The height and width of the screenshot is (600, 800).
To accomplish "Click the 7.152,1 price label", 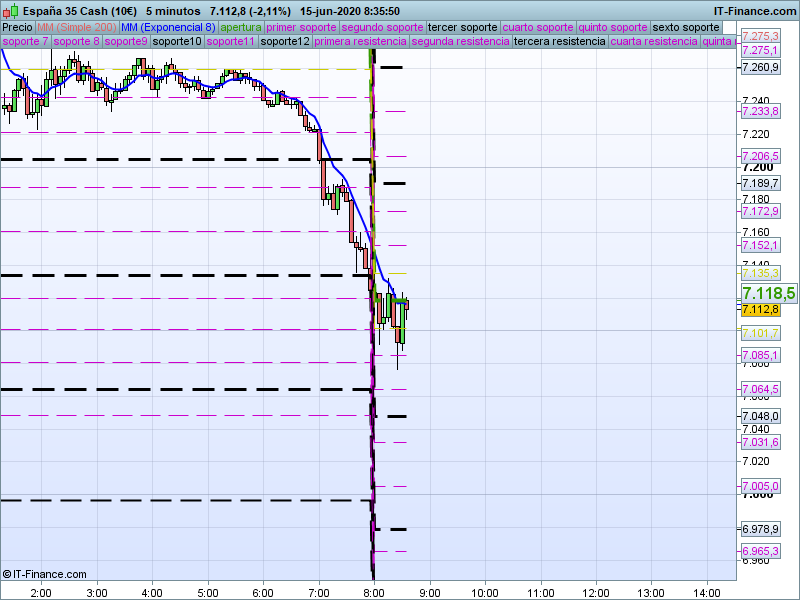I will coord(760,245).
